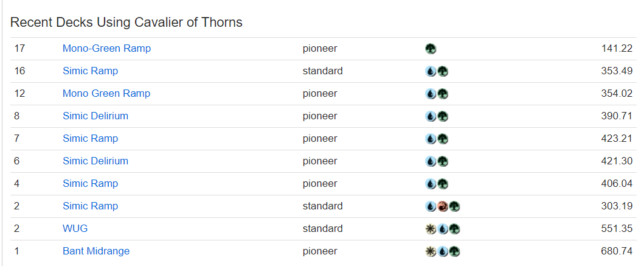
Task: Open Simic Delirium deck priced 390.71
Action: (x=95, y=116)
